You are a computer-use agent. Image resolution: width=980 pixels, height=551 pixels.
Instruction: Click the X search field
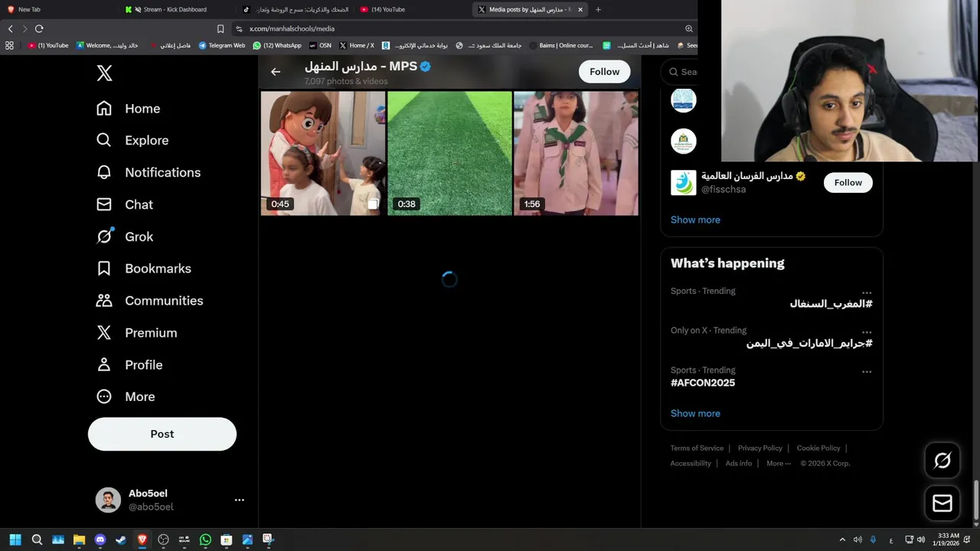click(x=680, y=72)
